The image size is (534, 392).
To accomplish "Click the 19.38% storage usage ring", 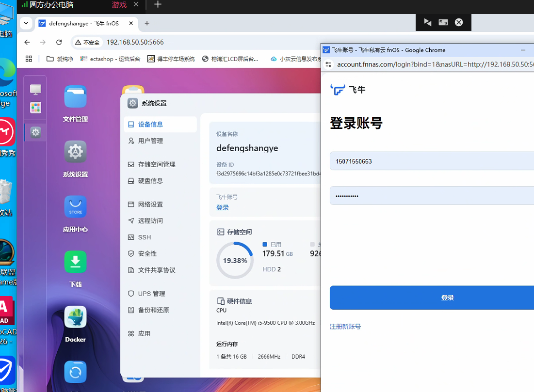I will click(x=235, y=260).
